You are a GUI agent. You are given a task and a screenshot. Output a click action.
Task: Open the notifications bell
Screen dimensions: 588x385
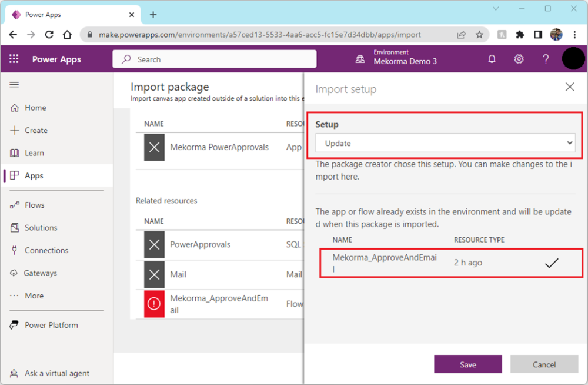pos(492,59)
